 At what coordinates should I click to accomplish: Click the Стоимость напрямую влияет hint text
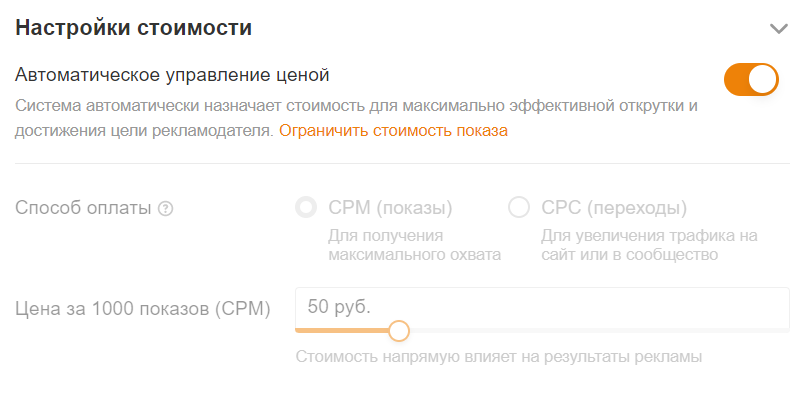click(499, 356)
